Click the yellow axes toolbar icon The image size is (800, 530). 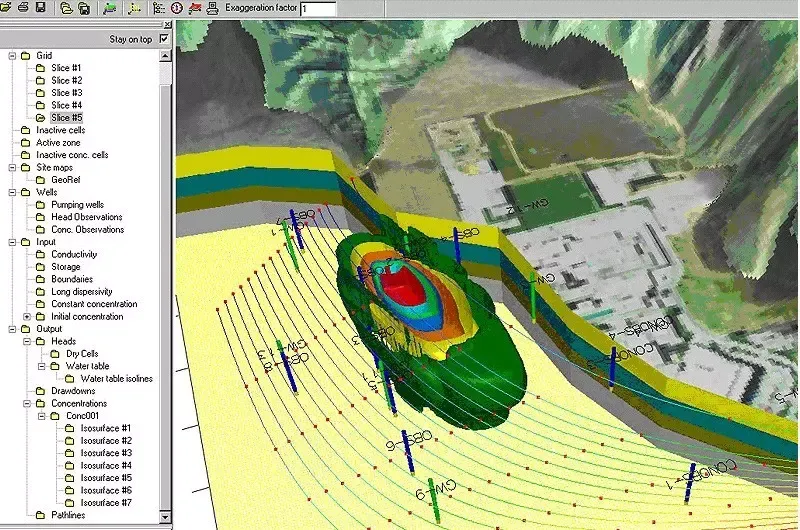coord(134,8)
